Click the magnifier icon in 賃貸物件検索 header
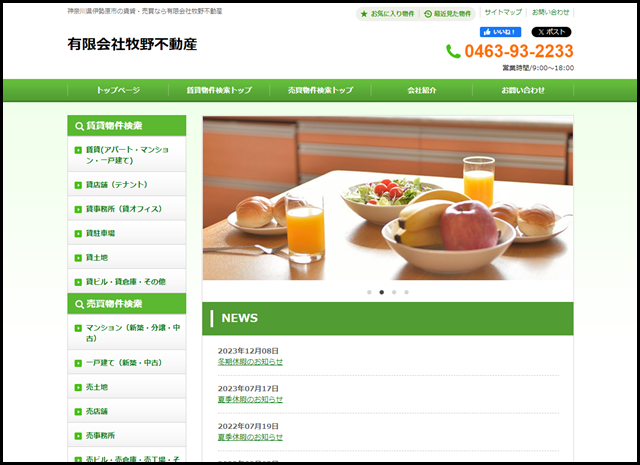The height and width of the screenshot is (465, 640). 79,126
